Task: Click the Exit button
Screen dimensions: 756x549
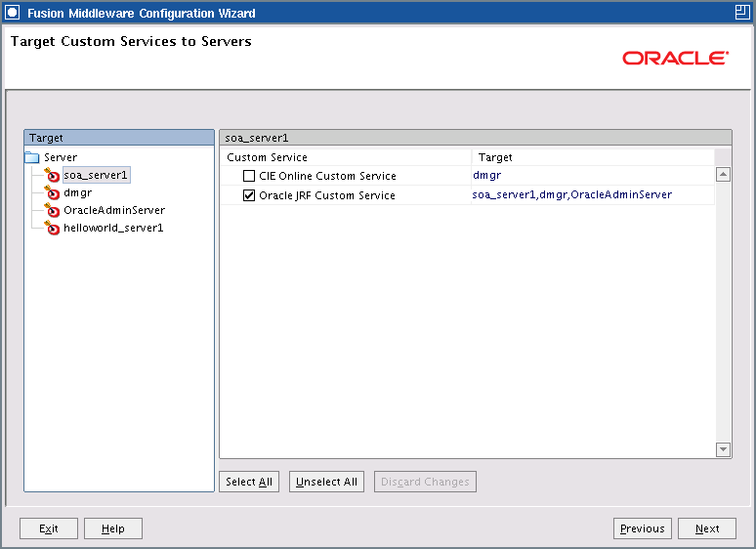Action: coord(49,528)
